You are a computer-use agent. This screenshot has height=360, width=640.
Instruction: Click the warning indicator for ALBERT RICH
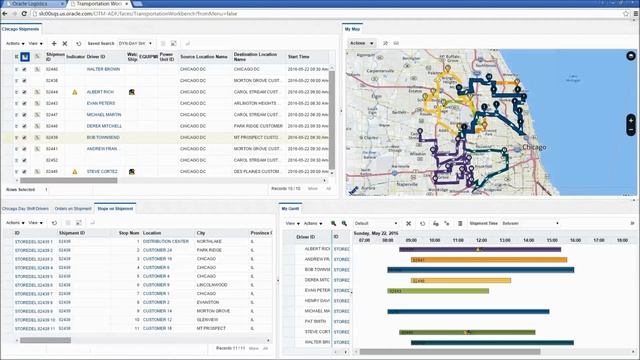click(75, 92)
